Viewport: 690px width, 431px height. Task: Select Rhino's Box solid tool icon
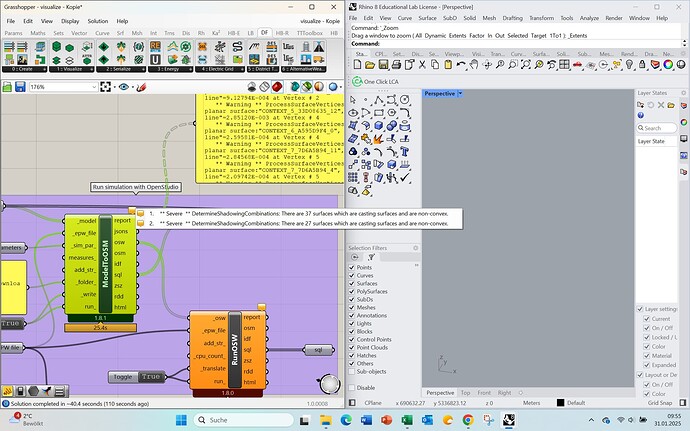(x=378, y=126)
